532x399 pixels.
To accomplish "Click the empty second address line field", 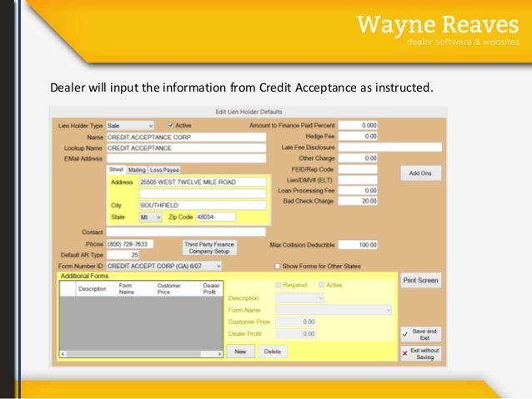I will tap(203, 193).
